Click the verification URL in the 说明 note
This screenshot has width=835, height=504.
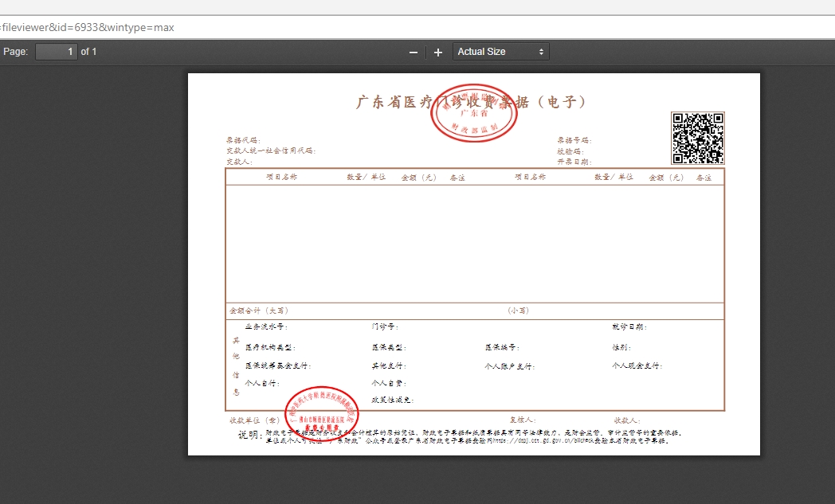(x=541, y=440)
